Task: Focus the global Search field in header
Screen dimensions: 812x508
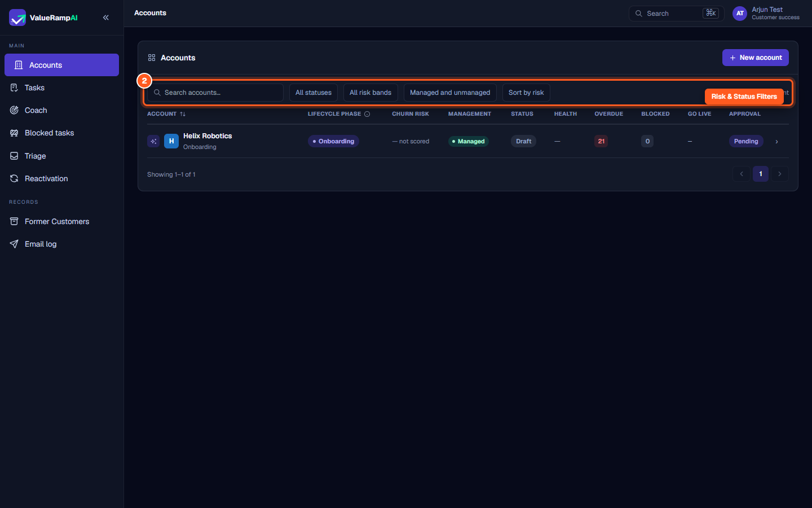Action: click(x=676, y=13)
